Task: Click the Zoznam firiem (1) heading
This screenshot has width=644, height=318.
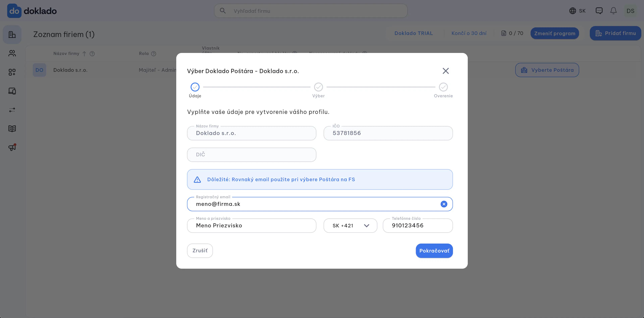Action: tap(64, 34)
